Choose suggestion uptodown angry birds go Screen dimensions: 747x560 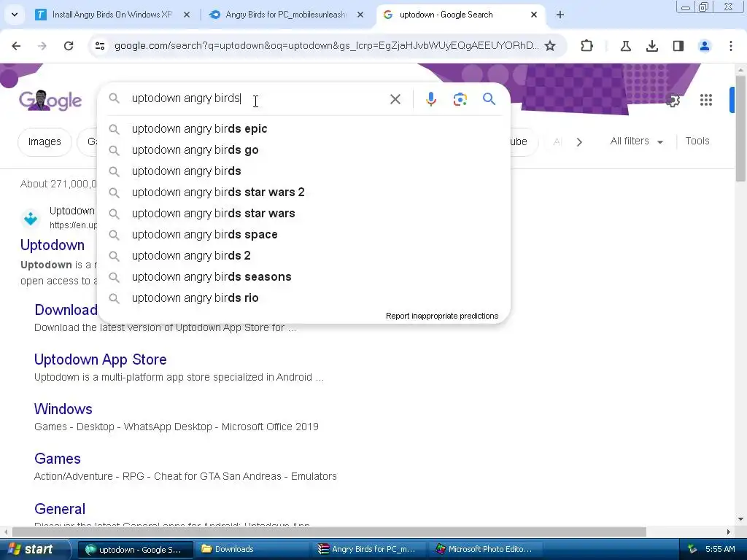point(304,150)
